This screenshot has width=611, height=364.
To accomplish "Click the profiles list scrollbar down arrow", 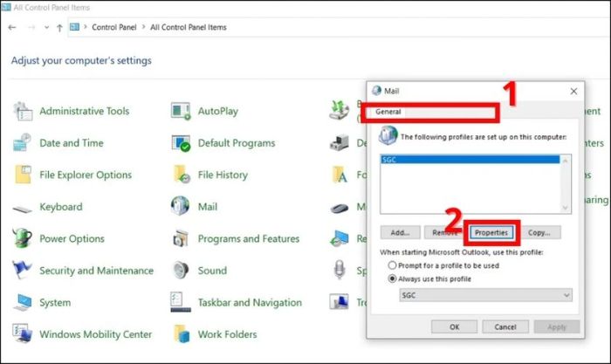I will [x=566, y=208].
